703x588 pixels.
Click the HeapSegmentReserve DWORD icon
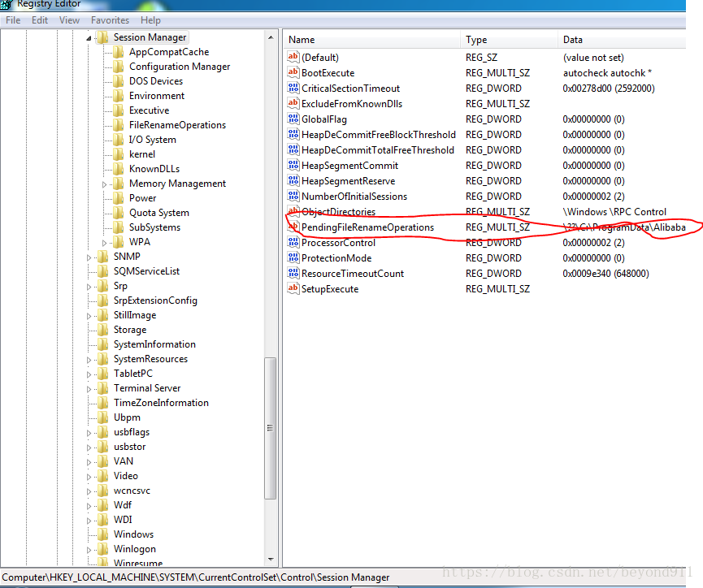(x=293, y=180)
